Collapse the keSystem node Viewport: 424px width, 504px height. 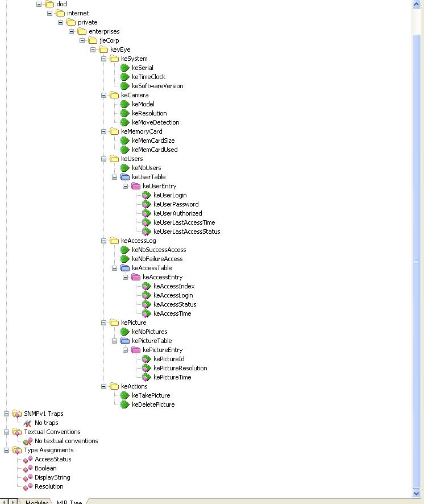tap(104, 59)
